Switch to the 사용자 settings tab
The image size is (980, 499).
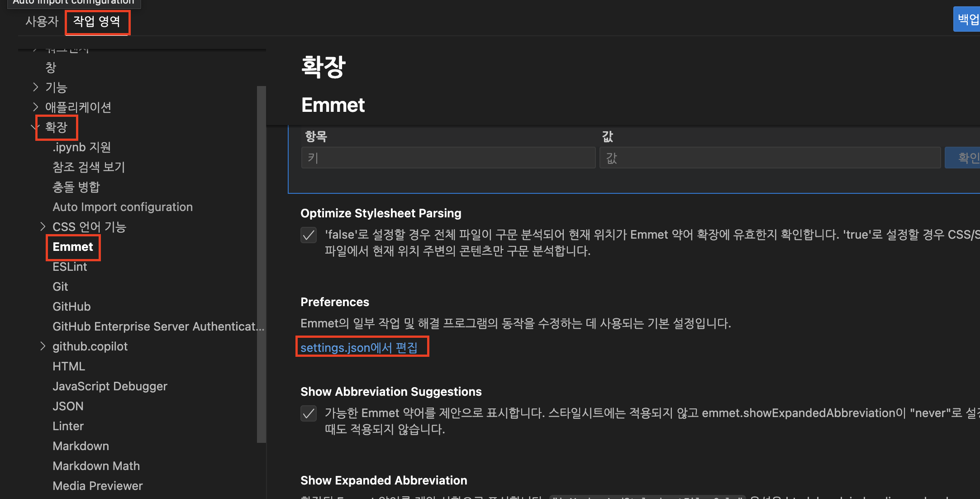pos(42,21)
